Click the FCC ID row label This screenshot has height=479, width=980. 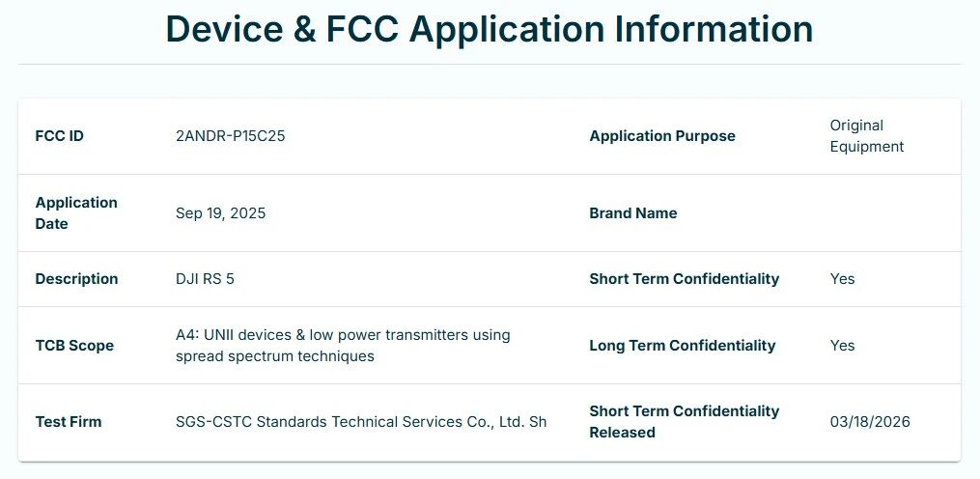(60, 136)
